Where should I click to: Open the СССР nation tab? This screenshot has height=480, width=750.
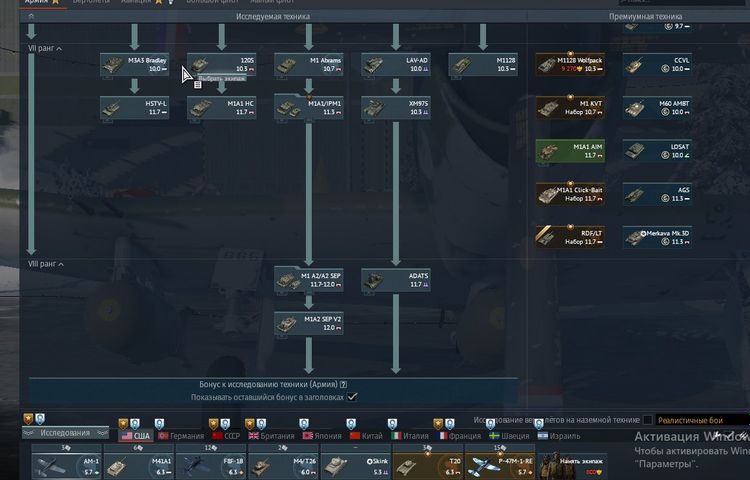[x=225, y=436]
